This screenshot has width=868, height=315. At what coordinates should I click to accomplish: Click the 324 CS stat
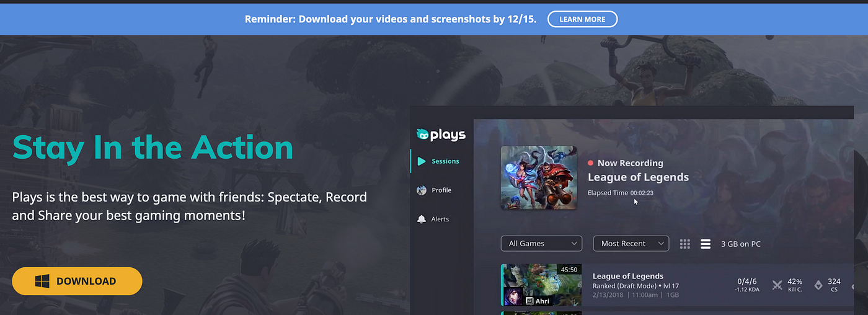(834, 285)
